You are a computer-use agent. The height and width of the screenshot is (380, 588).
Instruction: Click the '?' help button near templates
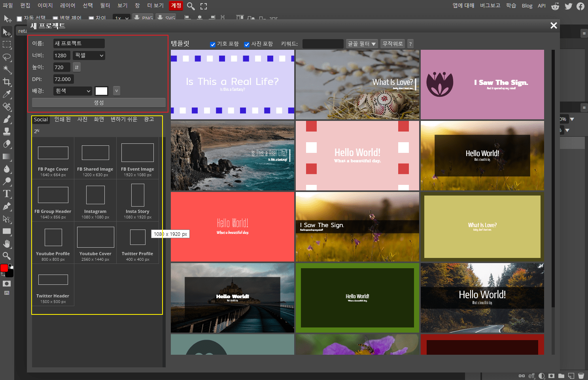(x=410, y=44)
